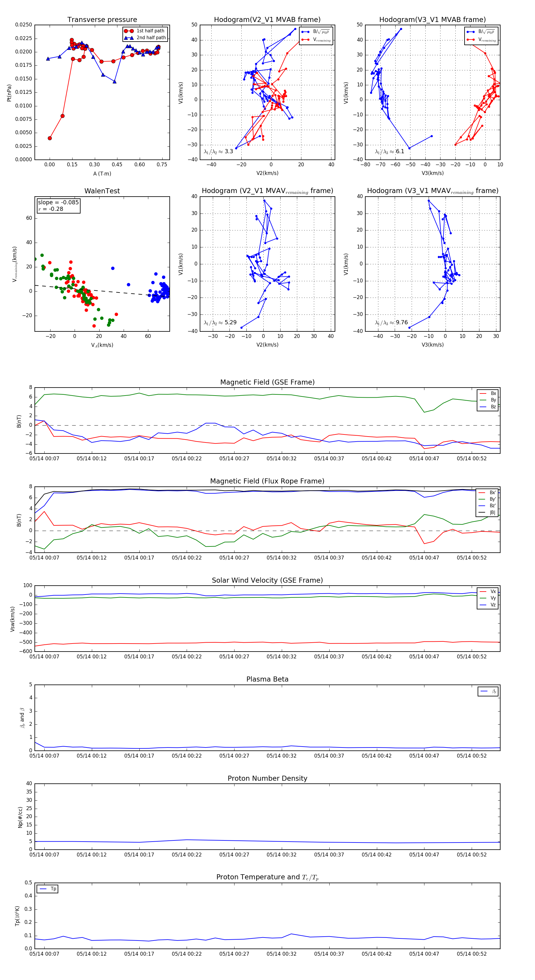Click the lowest red point in the Transverse pressure plot

(x=50, y=138)
